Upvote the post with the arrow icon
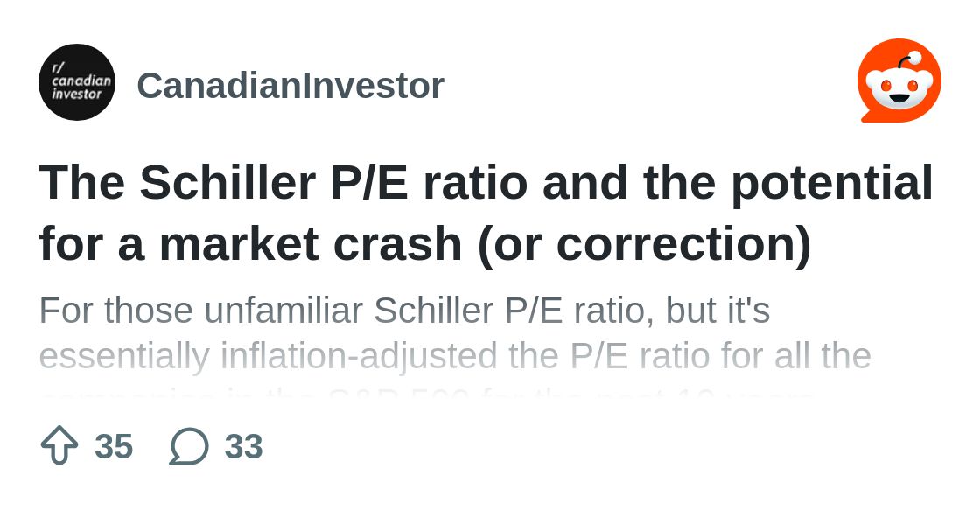 tap(59, 445)
